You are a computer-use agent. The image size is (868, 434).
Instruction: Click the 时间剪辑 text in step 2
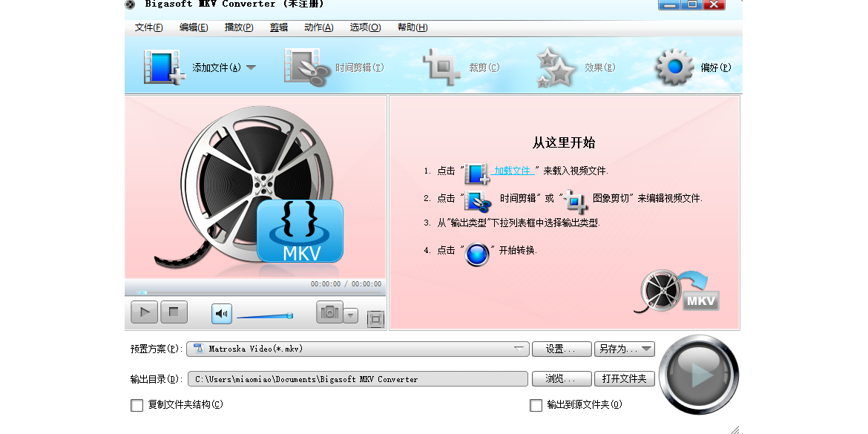point(518,197)
